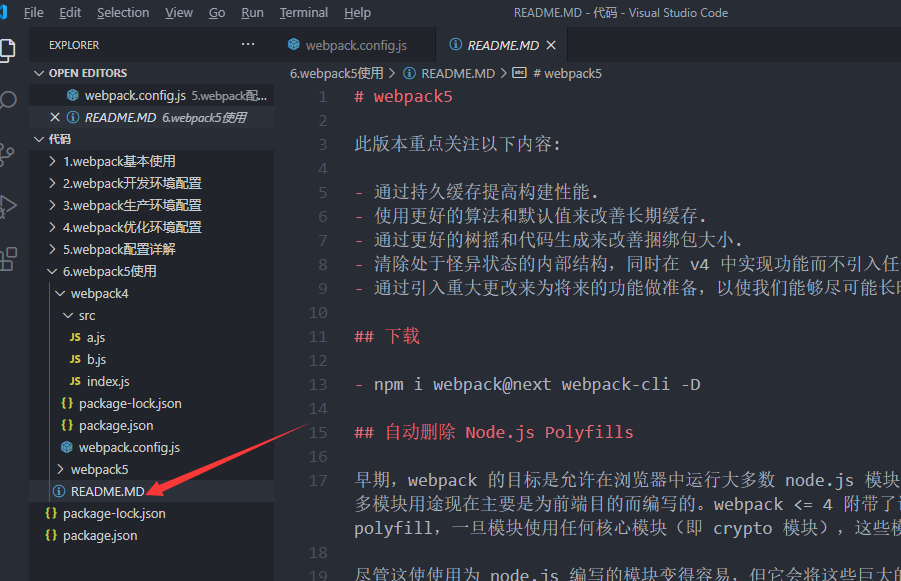Screen dimensions: 901x581
Task: Open a.js in the src folder
Action: [152, 337]
